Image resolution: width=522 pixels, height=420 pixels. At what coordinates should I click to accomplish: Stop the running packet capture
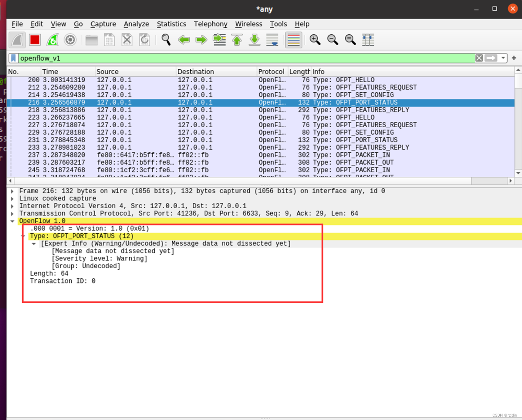coord(34,40)
